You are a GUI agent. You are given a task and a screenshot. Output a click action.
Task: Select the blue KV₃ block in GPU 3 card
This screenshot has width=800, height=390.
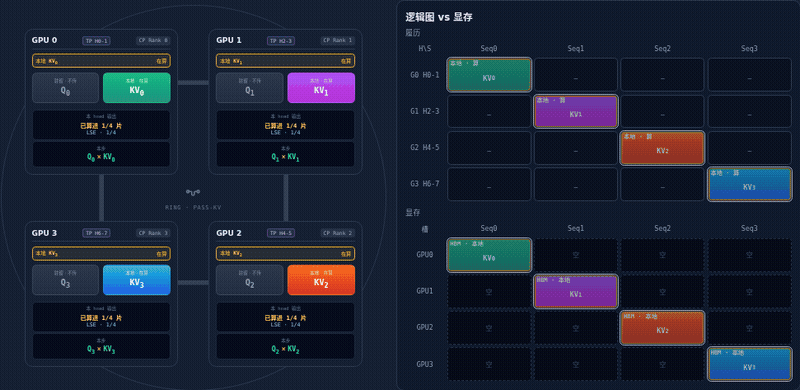(137, 280)
